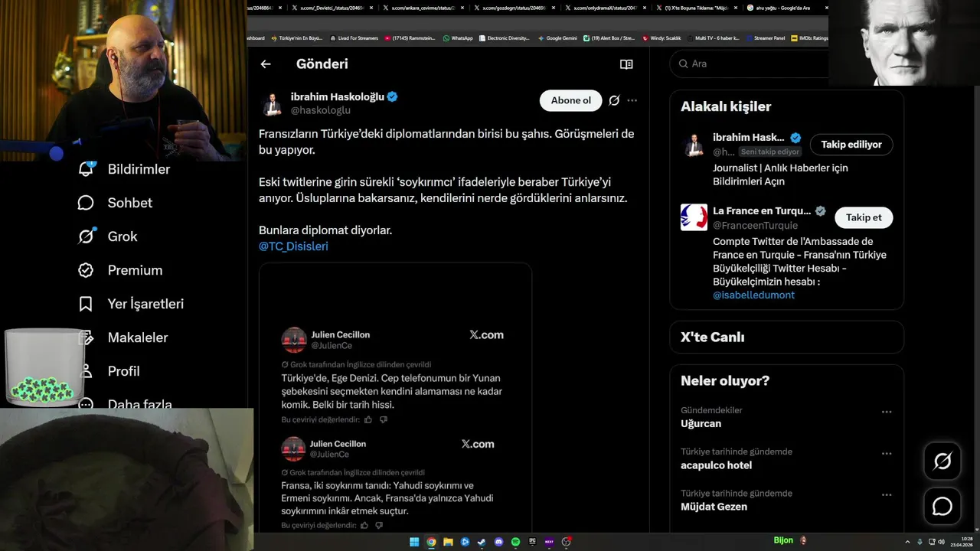The image size is (980, 551).
Task: Open Steam from the taskbar
Action: click(x=482, y=542)
